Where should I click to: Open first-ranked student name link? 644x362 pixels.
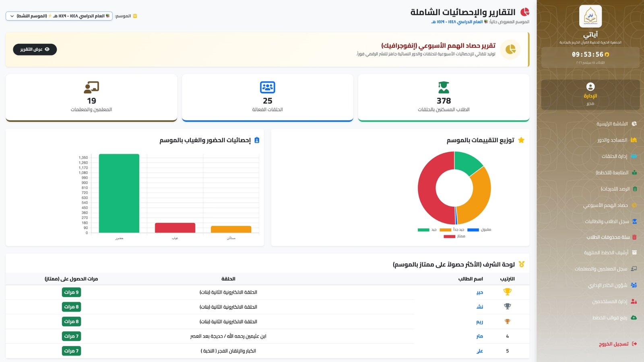click(480, 292)
